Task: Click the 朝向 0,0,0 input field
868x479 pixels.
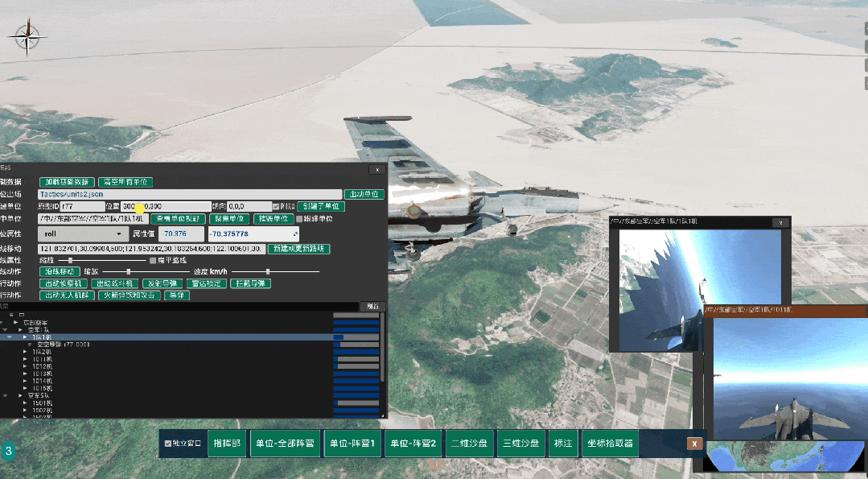Action: pyautogui.click(x=249, y=206)
